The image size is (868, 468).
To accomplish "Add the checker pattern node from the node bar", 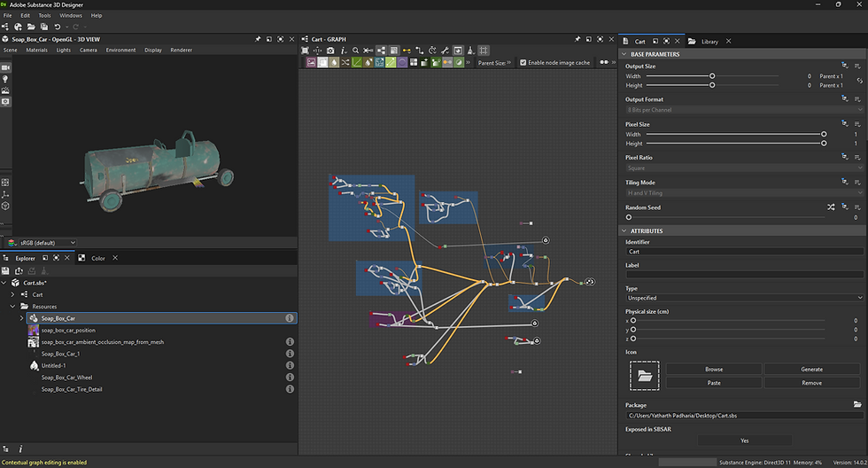I will pyautogui.click(x=414, y=63).
